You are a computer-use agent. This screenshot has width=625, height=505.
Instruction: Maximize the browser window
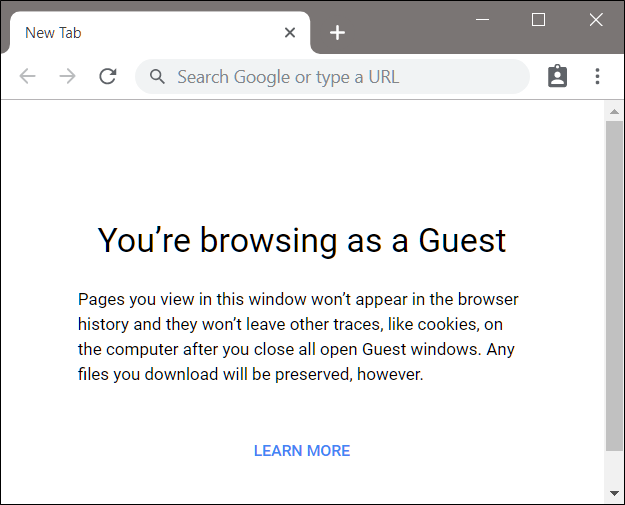click(x=538, y=20)
